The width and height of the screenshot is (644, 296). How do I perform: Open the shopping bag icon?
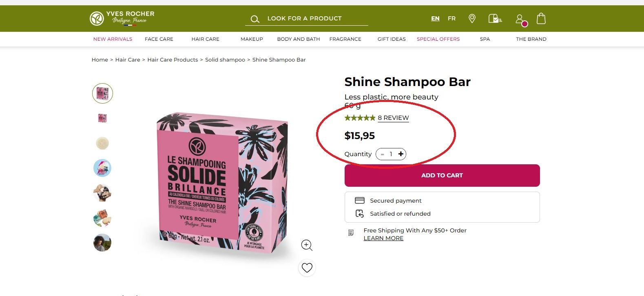click(x=541, y=18)
